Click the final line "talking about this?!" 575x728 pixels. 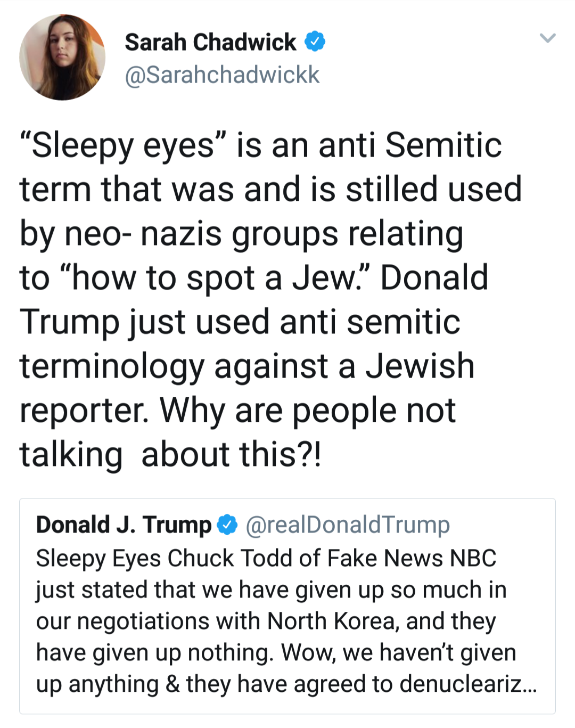170,455
